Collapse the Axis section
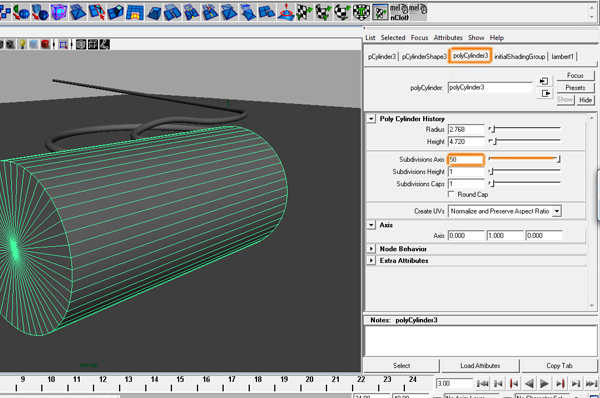Image resolution: width=600 pixels, height=398 pixels. coord(371,225)
